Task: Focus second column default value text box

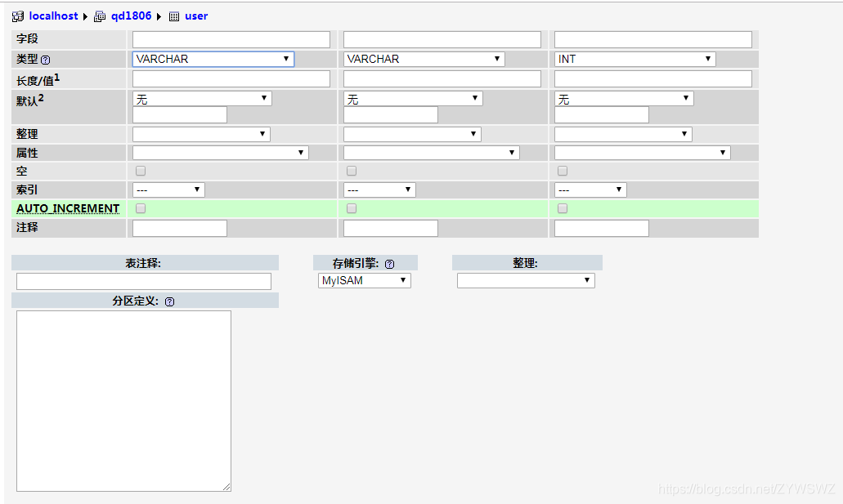Action: click(x=391, y=115)
